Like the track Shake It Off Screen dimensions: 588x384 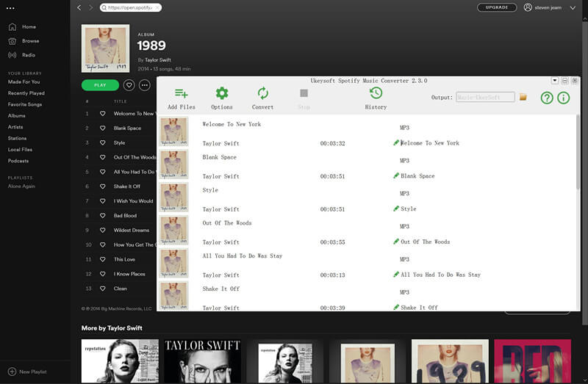[102, 186]
